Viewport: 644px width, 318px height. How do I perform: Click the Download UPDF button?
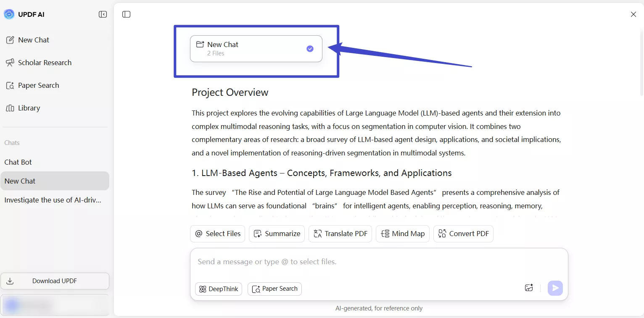(55, 281)
